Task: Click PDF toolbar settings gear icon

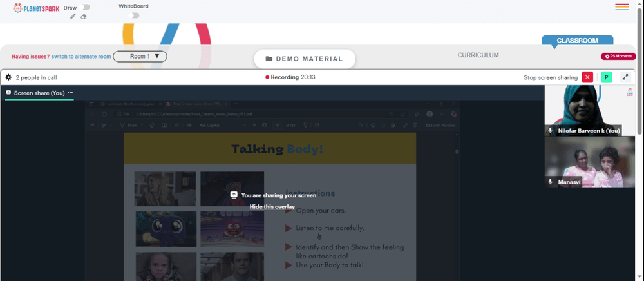Action: [415, 125]
